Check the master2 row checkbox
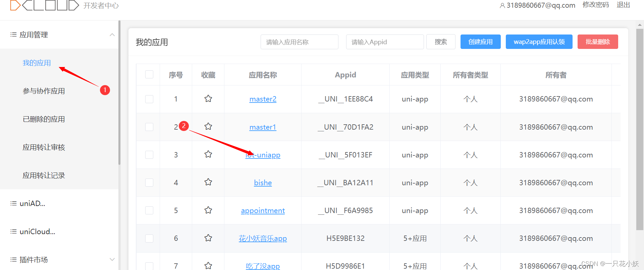644x270 pixels. coord(149,99)
